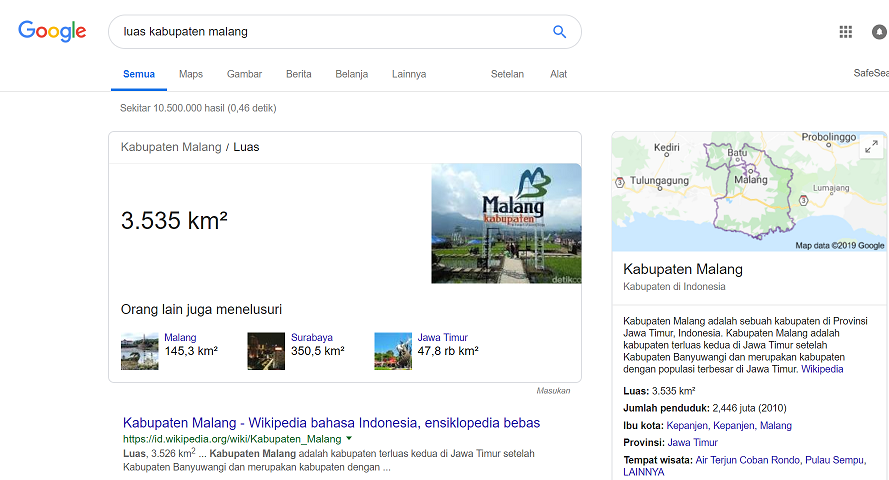The image size is (889, 480).
Task: Click the blue search magnifier icon
Action: [x=559, y=32]
